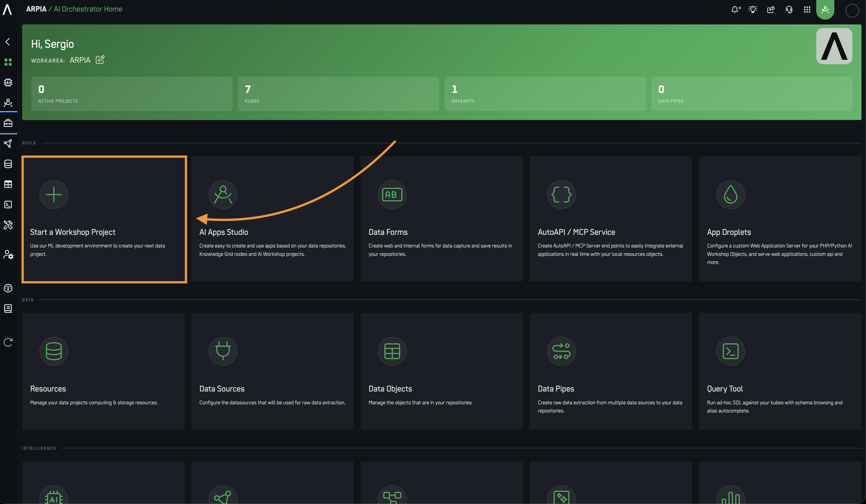Open the Kubes stat card
This screenshot has width=866, height=504.
click(338, 94)
